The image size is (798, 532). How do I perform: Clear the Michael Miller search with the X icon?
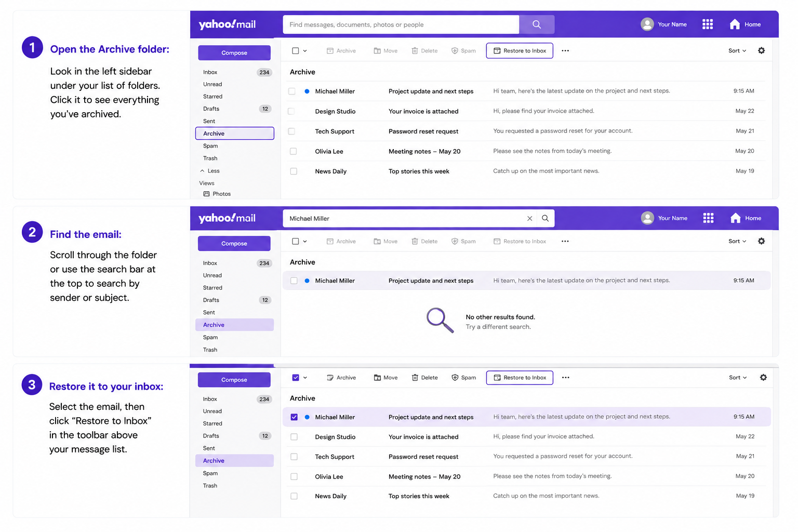530,219
